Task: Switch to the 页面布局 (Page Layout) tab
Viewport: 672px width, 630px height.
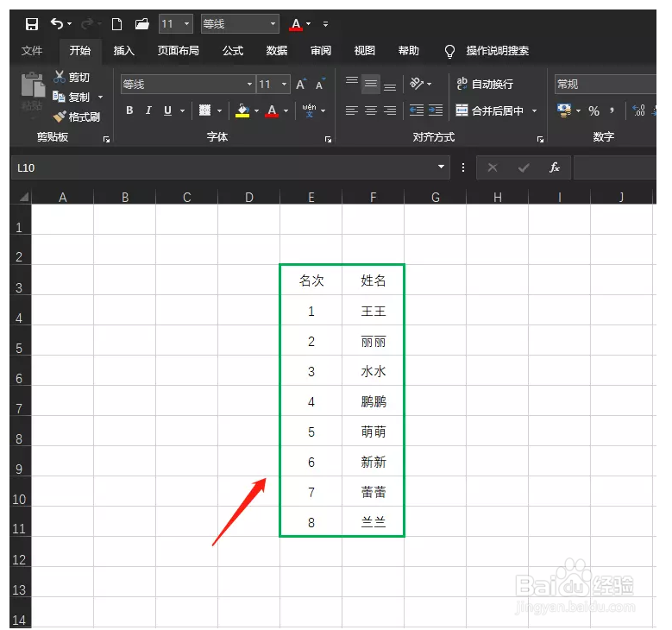Action: click(x=178, y=51)
